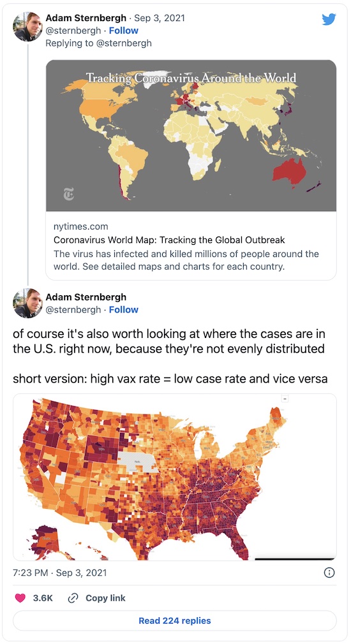This screenshot has height=644, width=351.
Task: Open the nytimes.com domain link
Action: tap(81, 226)
